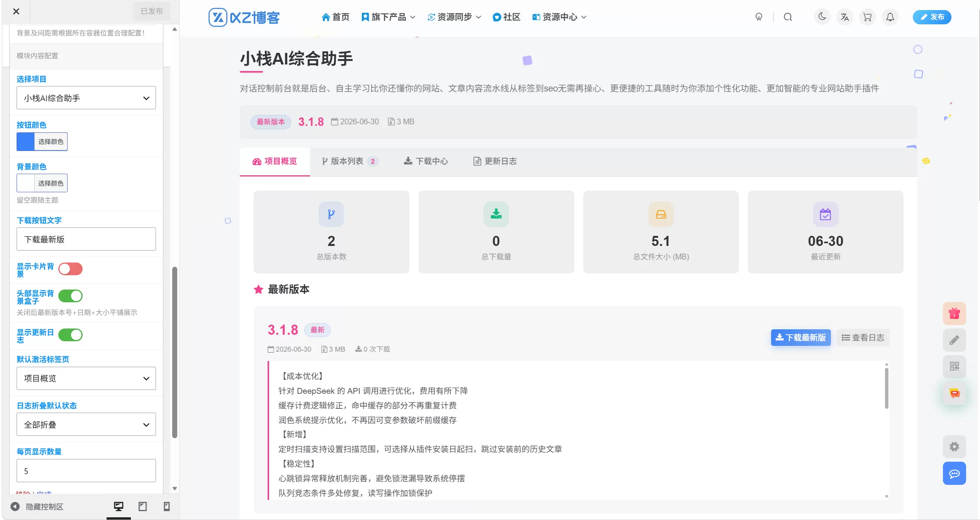980x520 pixels.
Task: Expand the 旗下产品 nav menu
Action: (388, 17)
